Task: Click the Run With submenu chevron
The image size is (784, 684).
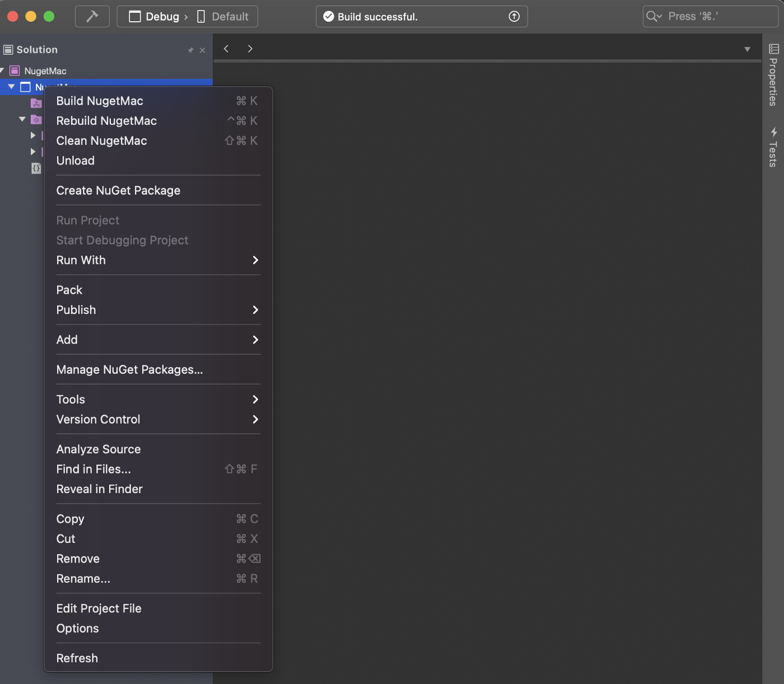Action: [255, 260]
